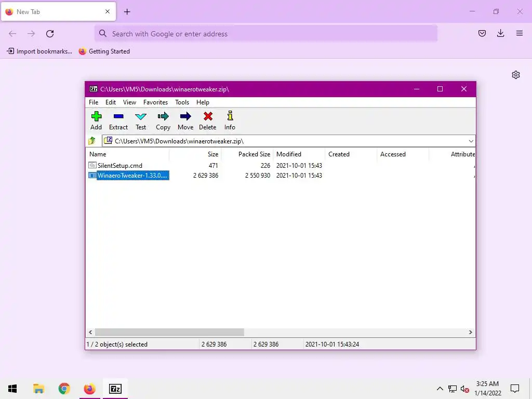Open Firefox downloads panel
This screenshot has height=399, width=532.
click(500, 33)
